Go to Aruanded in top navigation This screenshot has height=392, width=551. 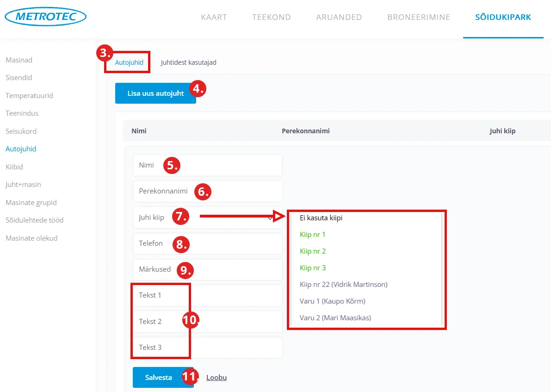coord(339,17)
